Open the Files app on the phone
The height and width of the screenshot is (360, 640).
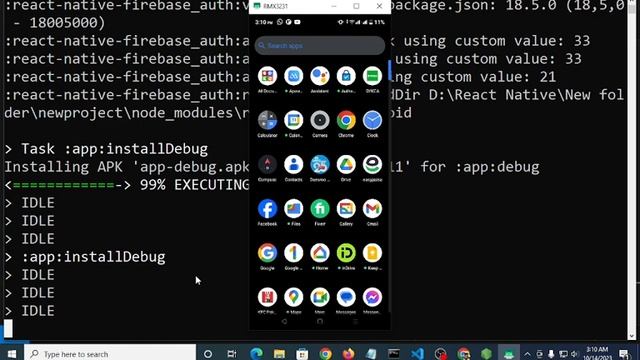(x=293, y=209)
